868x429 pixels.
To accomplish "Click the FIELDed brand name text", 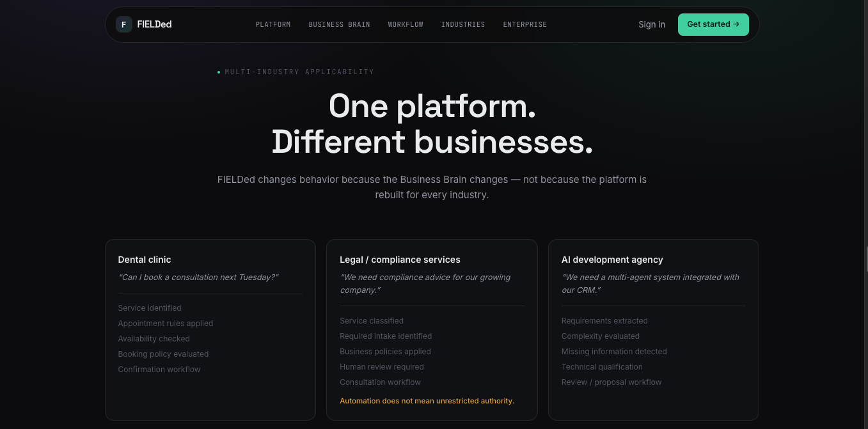I will pyautogui.click(x=154, y=24).
